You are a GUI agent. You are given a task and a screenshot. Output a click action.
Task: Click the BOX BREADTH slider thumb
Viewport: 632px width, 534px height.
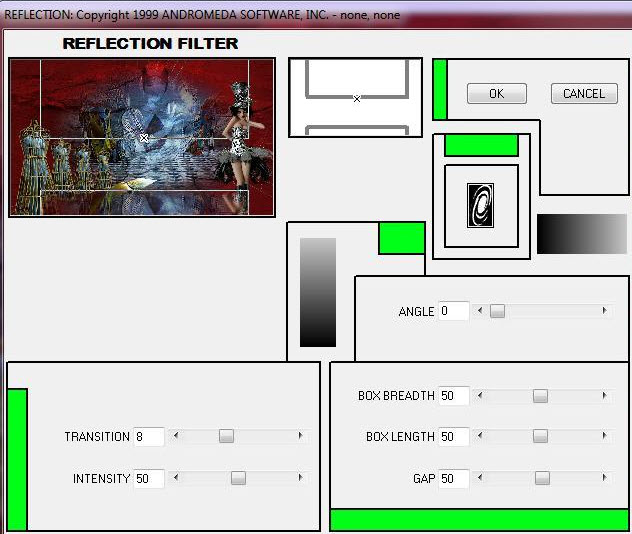pyautogui.click(x=540, y=396)
